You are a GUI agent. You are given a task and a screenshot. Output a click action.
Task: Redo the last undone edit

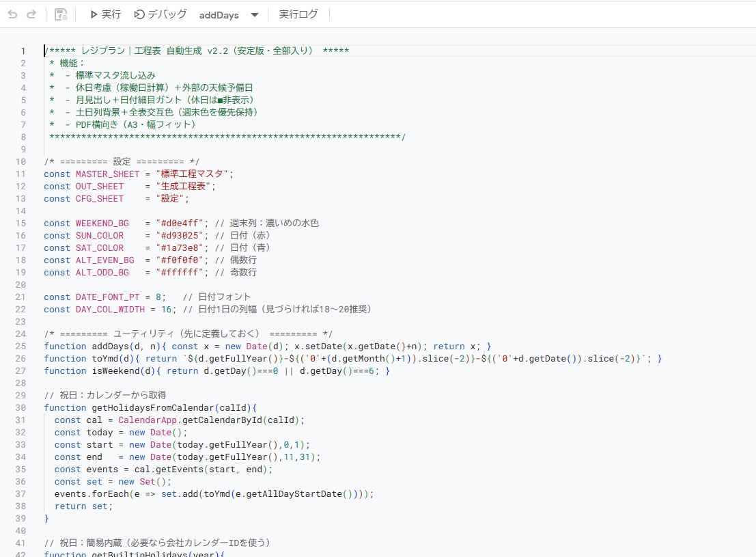click(x=31, y=14)
